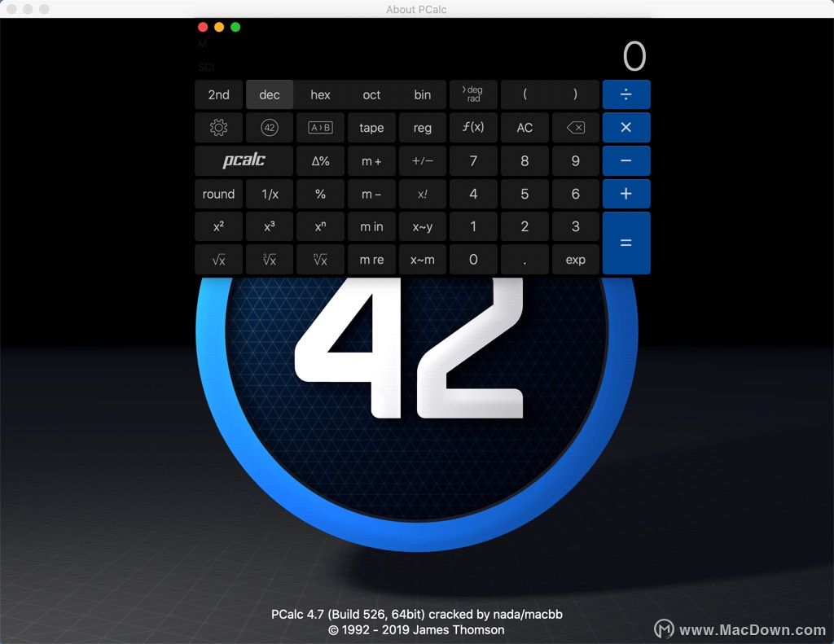Toggle deg/rad angle mode
The height and width of the screenshot is (644, 834).
(473, 94)
